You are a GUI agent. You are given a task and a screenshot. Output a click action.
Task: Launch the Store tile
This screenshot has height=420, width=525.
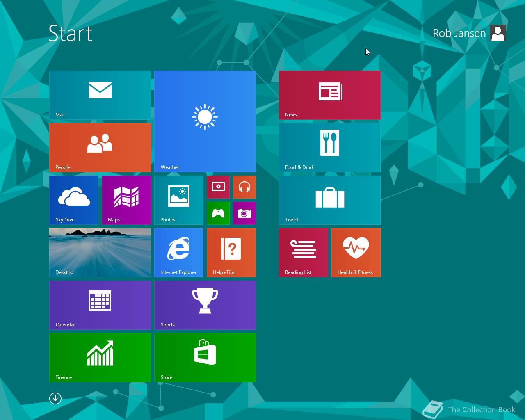[205, 358]
